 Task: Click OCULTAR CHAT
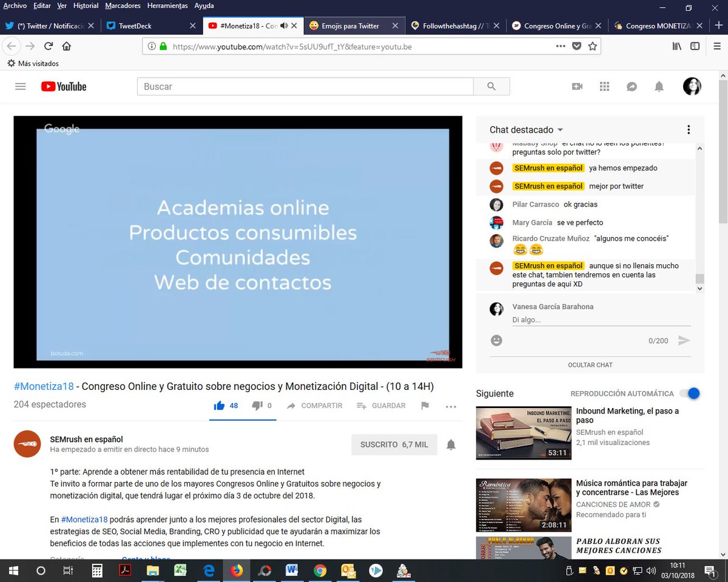[590, 365]
